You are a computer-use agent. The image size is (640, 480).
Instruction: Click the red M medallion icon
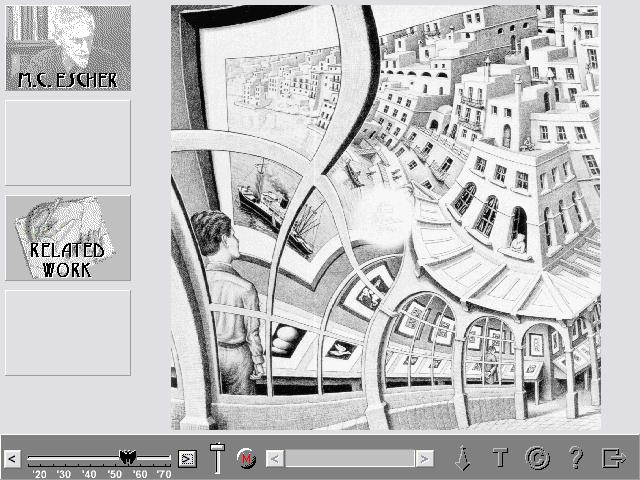point(246,458)
